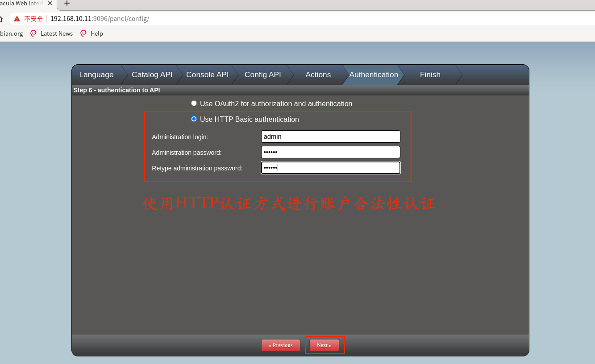Go to the Finish wizard step
This screenshot has height=364, width=595.
[430, 75]
